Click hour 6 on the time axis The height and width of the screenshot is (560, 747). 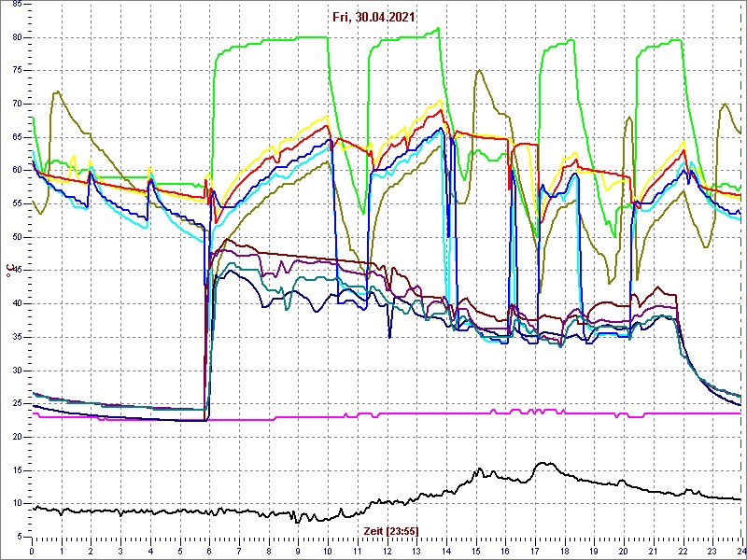209,549
